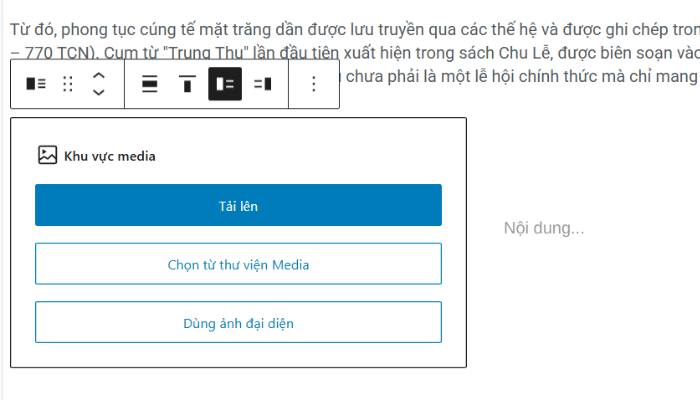The width and height of the screenshot is (700, 400).
Task: Toggle the show media on right option
Action: pos(263,84)
